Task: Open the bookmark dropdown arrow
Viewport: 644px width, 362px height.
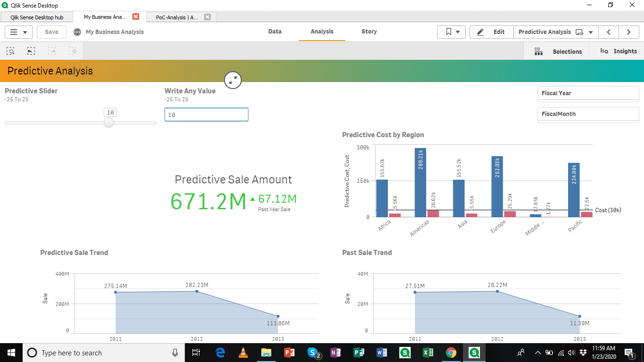Action: 457,32
